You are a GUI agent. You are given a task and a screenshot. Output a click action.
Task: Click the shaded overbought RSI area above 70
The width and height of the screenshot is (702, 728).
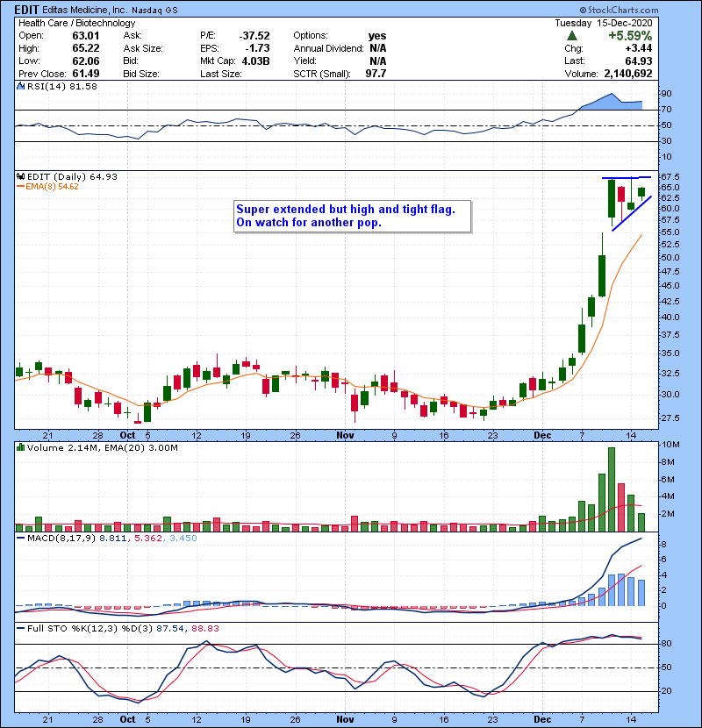tap(612, 102)
